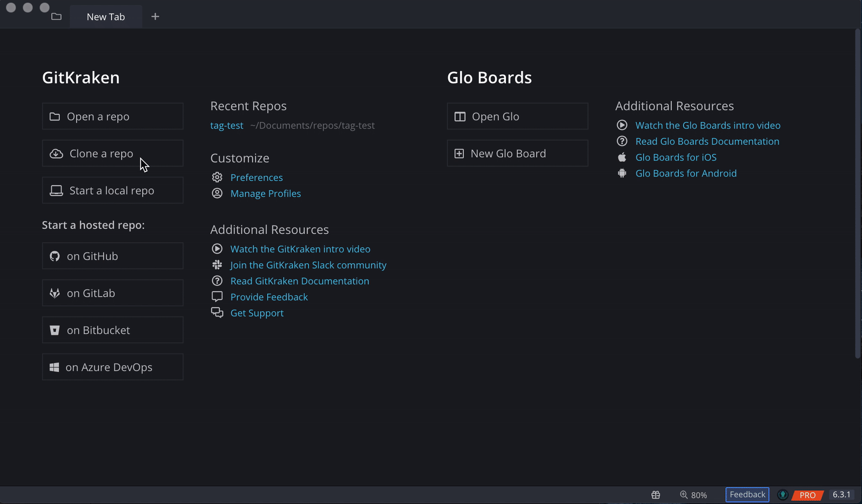Open Glo Boards for Android link

686,174
